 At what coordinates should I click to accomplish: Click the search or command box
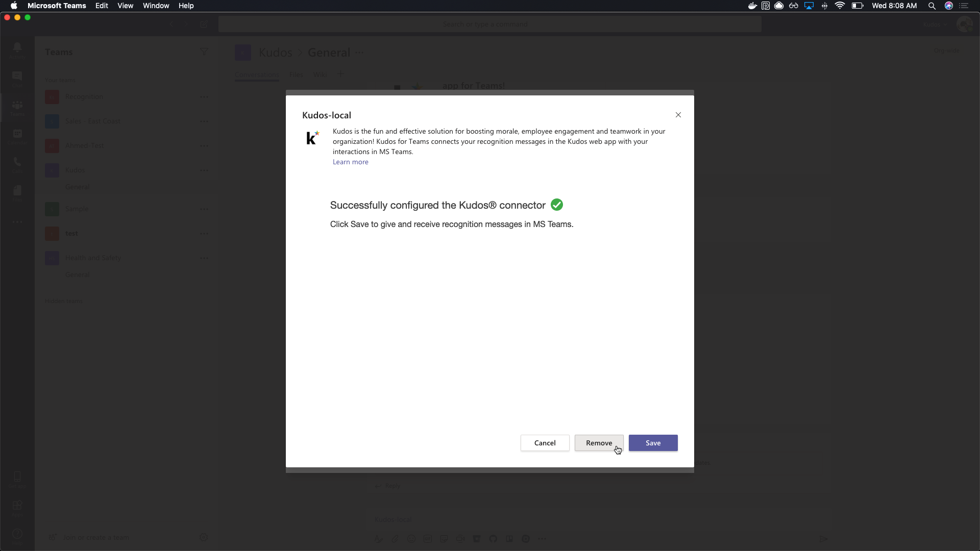(x=490, y=24)
